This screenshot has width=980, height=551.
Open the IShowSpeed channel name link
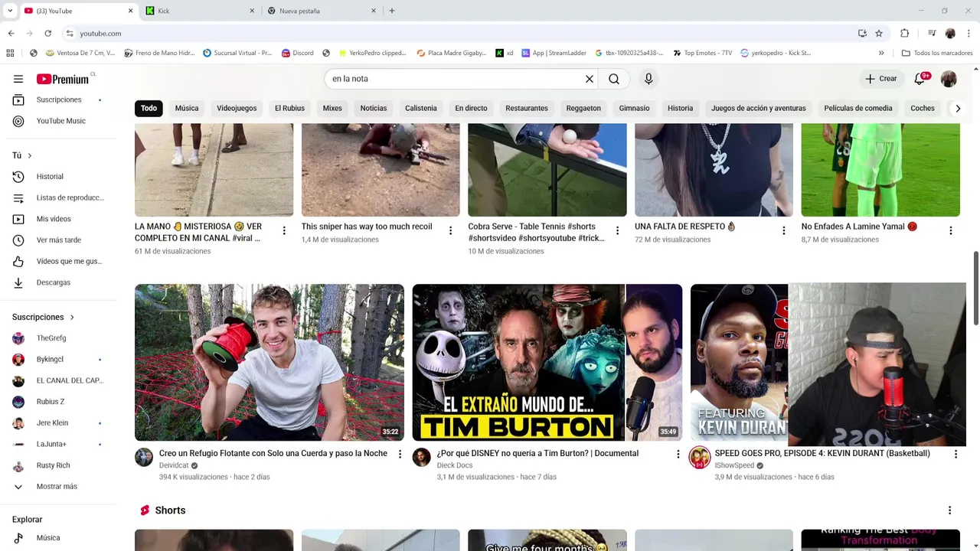coord(734,465)
